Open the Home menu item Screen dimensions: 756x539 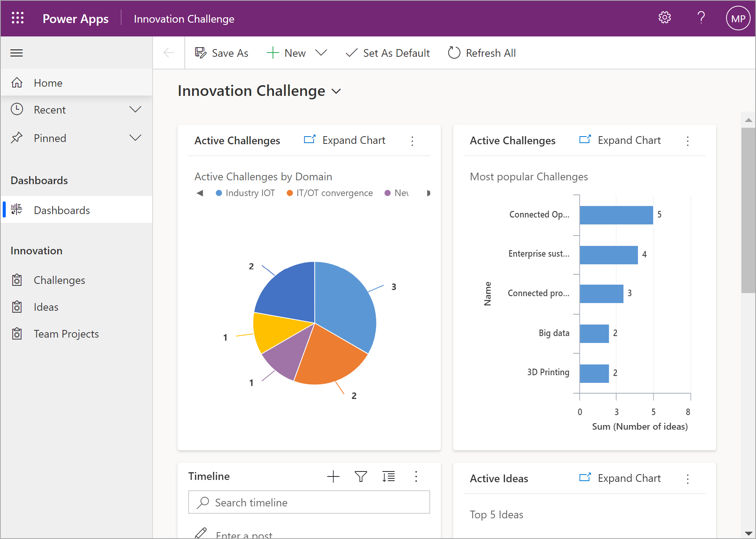48,83
